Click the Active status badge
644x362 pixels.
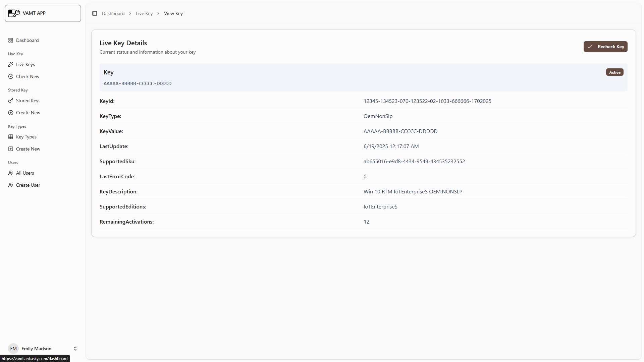[614, 72]
